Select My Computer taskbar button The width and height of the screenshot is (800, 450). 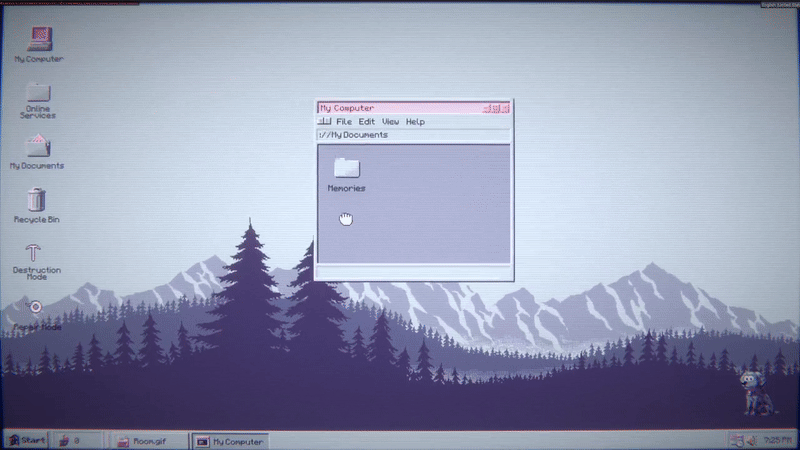tap(230, 440)
